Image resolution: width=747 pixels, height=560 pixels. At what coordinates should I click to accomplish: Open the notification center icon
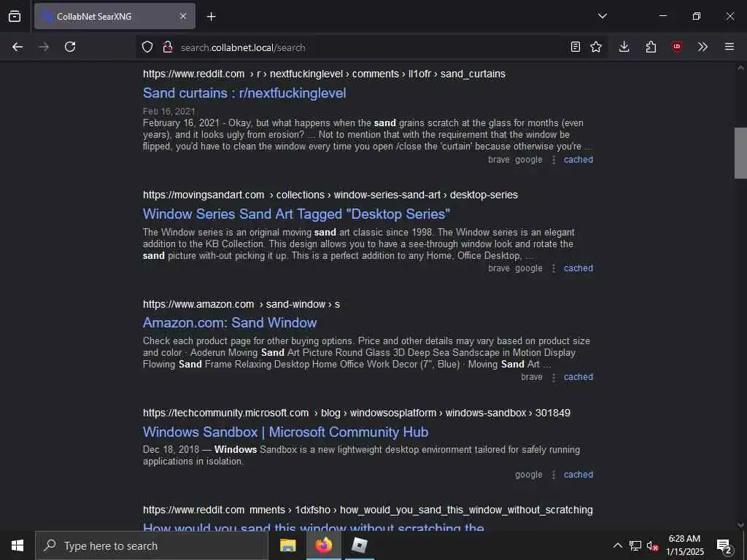point(724,545)
